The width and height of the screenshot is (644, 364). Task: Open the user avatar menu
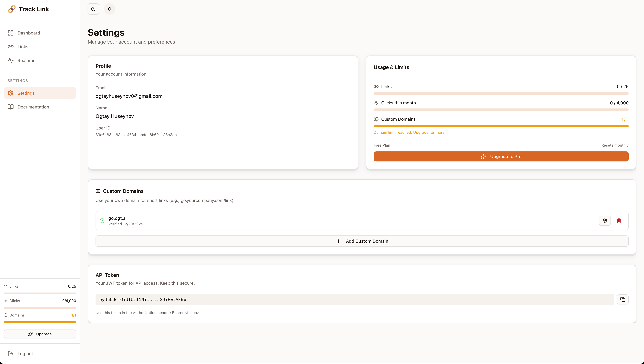[109, 9]
